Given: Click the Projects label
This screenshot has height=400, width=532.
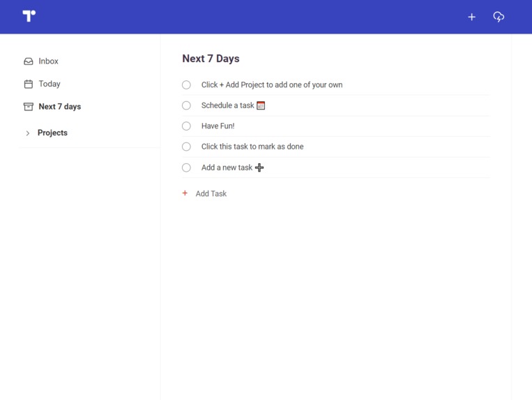Looking at the screenshot, I should point(52,133).
